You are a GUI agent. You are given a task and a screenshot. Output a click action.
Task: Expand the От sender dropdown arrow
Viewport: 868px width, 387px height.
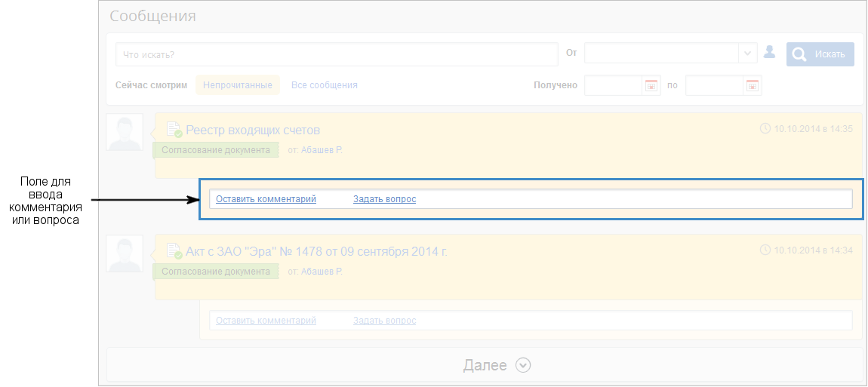point(747,54)
